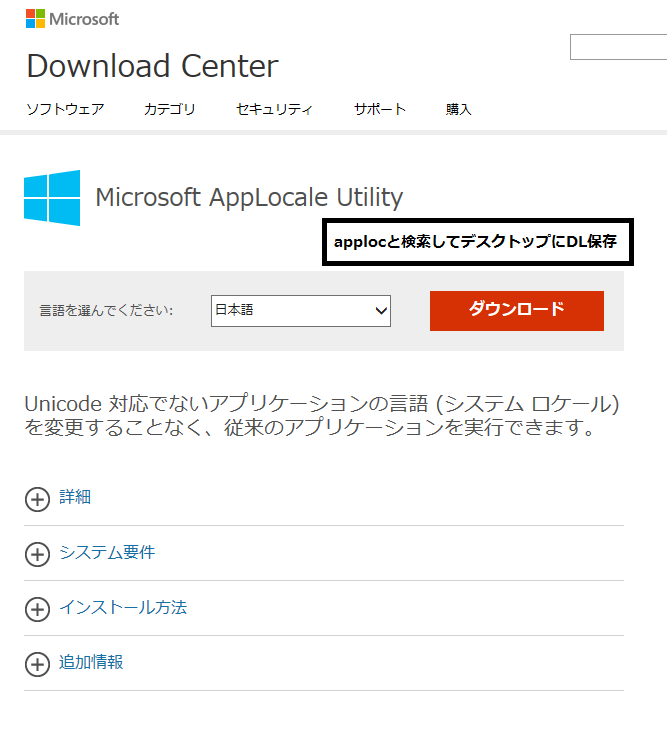This screenshot has height=741, width=667.
Task: Open the 日本語 language dropdown
Action: (301, 311)
